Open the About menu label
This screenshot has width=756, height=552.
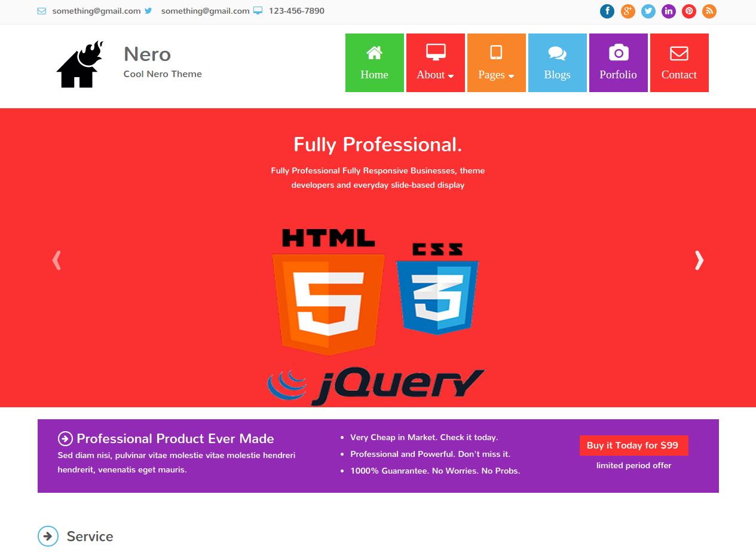(x=431, y=75)
